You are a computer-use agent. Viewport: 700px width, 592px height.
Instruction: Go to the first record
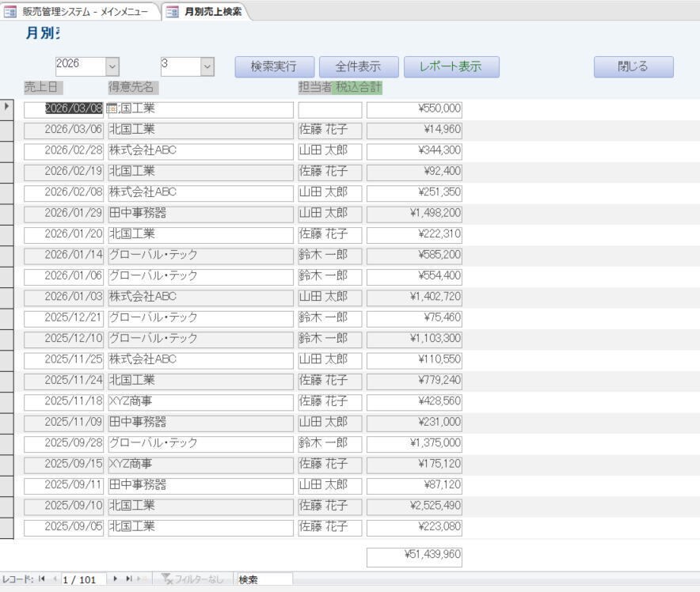point(41,579)
